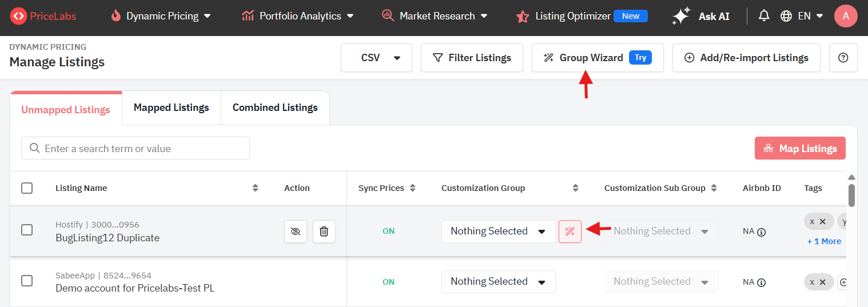Open the Dynamic Pricing menu
Viewport: 868px width, 307px height.
[161, 16]
